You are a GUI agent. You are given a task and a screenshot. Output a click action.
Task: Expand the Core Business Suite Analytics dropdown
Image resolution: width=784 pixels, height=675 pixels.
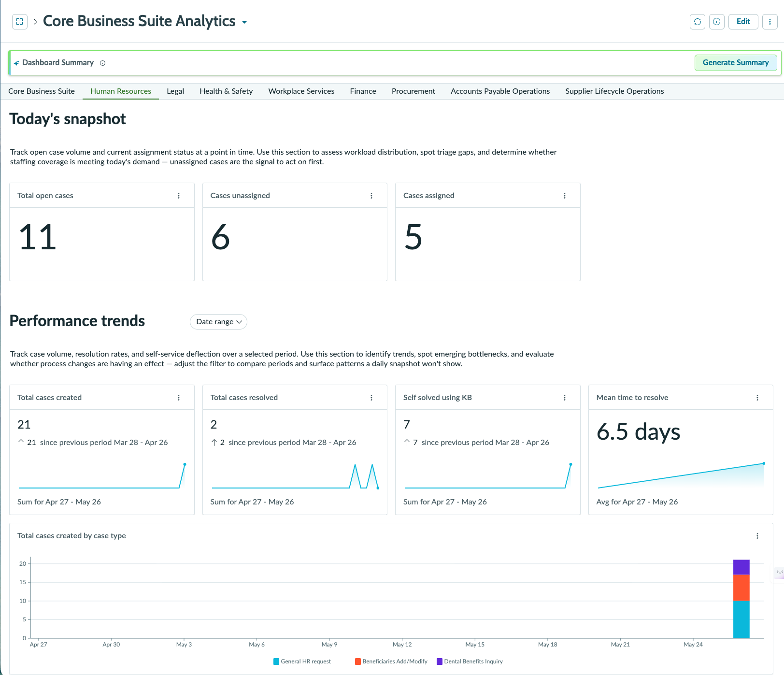point(244,22)
